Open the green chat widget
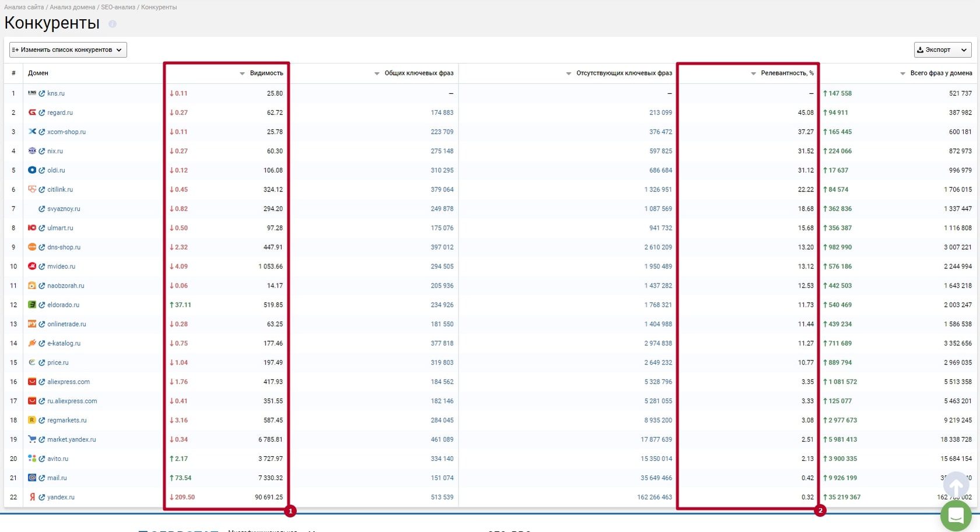The image size is (980, 532). [x=956, y=515]
